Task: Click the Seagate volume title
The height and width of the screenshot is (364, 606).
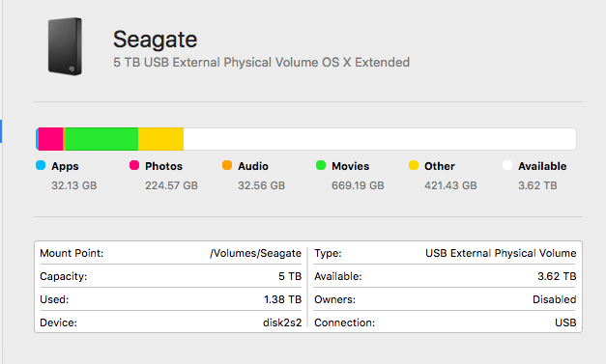Action: tap(155, 40)
